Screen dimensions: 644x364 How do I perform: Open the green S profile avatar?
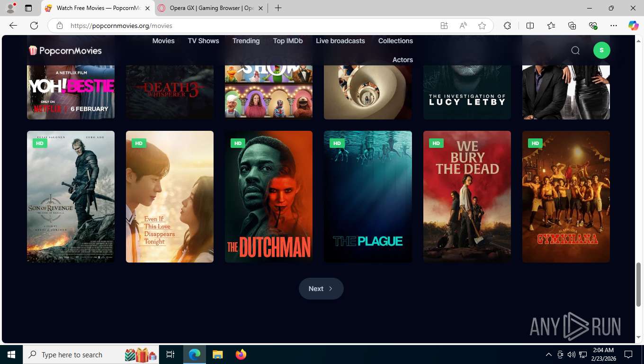(601, 50)
